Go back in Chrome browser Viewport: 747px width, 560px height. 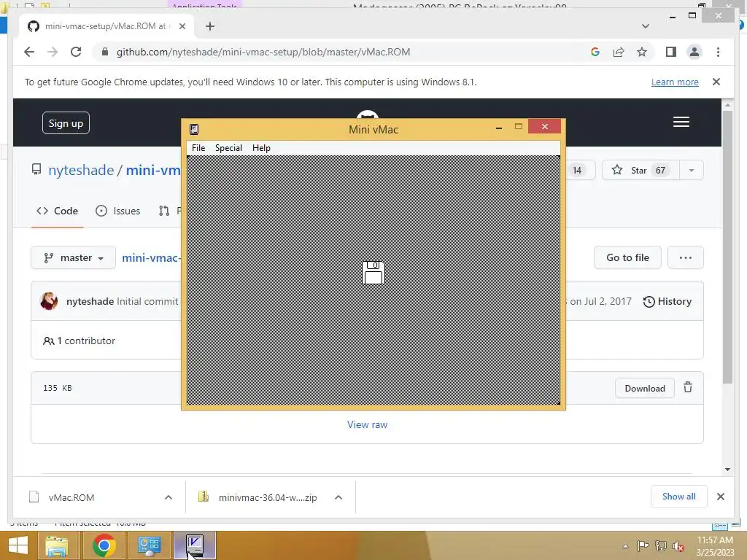click(29, 52)
